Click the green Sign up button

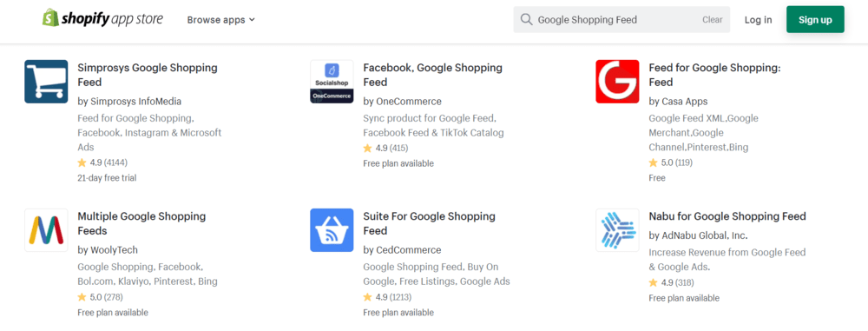815,20
